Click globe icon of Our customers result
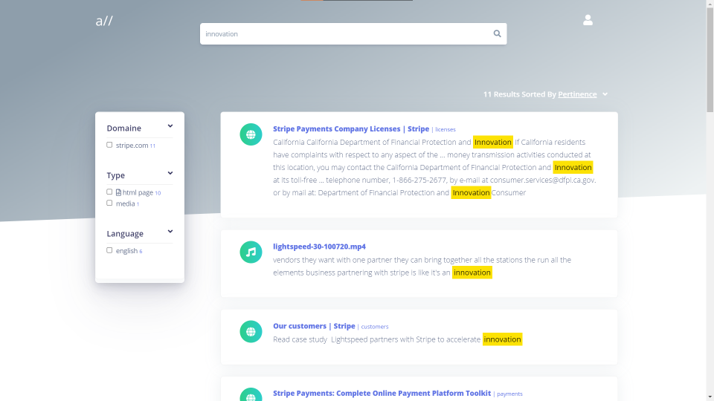Screen dimensions: 714x401 pyautogui.click(x=251, y=332)
